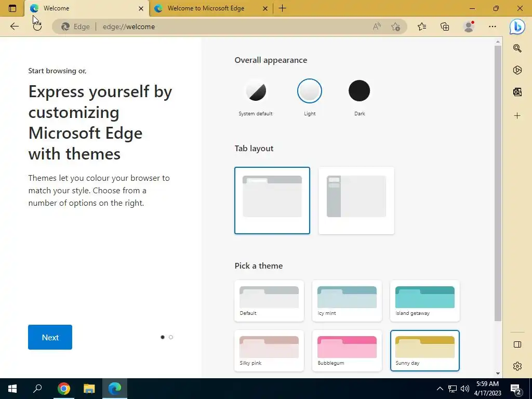Open the sidebar settings gear
The image size is (532, 399).
click(517, 366)
